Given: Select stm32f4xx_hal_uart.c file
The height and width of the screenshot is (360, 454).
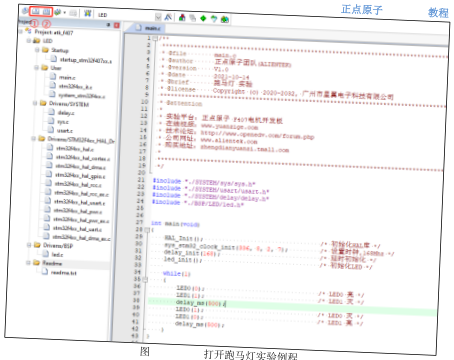Looking at the screenshot, I should (77, 229).
